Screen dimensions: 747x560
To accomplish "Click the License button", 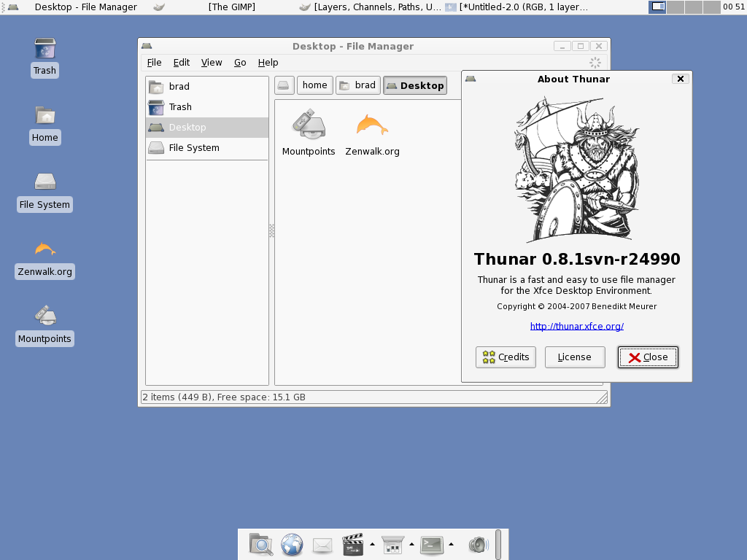I will point(575,357).
